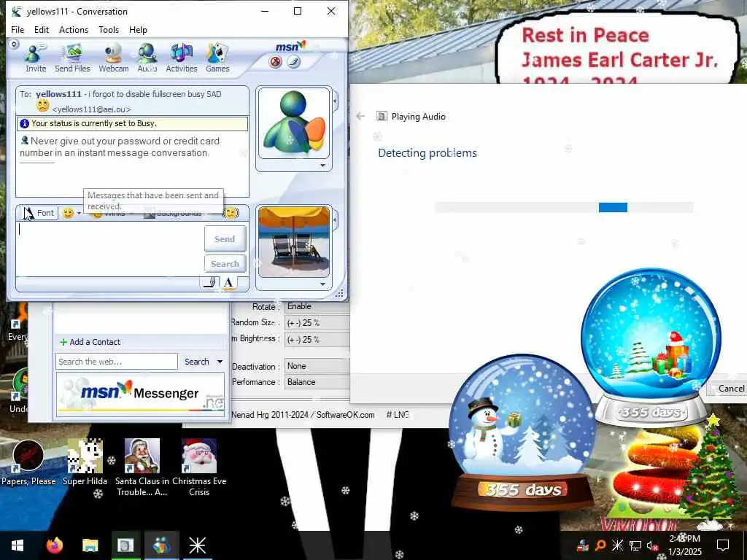
Task: Cancel the Playing Audio troubleshooter
Action: coord(727,389)
